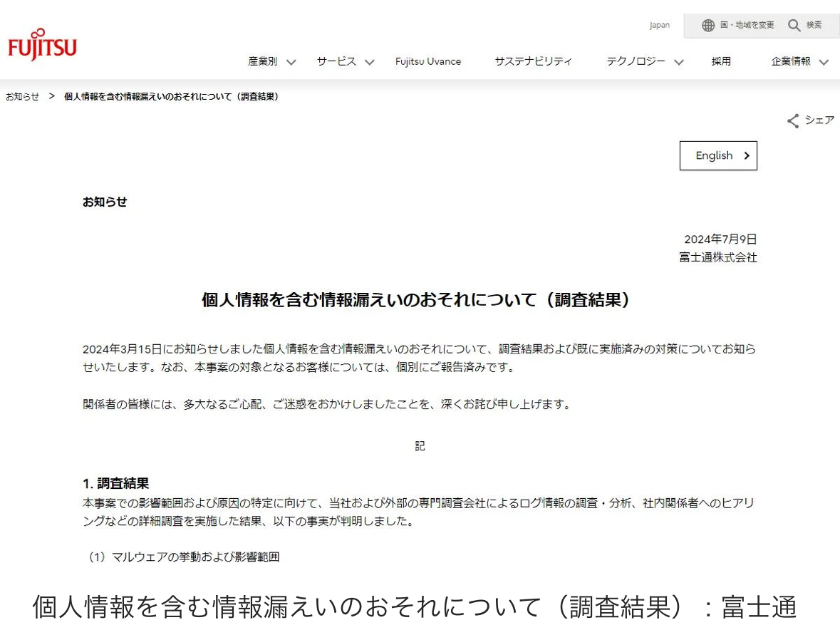The width and height of the screenshot is (840, 625).
Task: Click the 産業別 menu label
Action: click(x=262, y=61)
